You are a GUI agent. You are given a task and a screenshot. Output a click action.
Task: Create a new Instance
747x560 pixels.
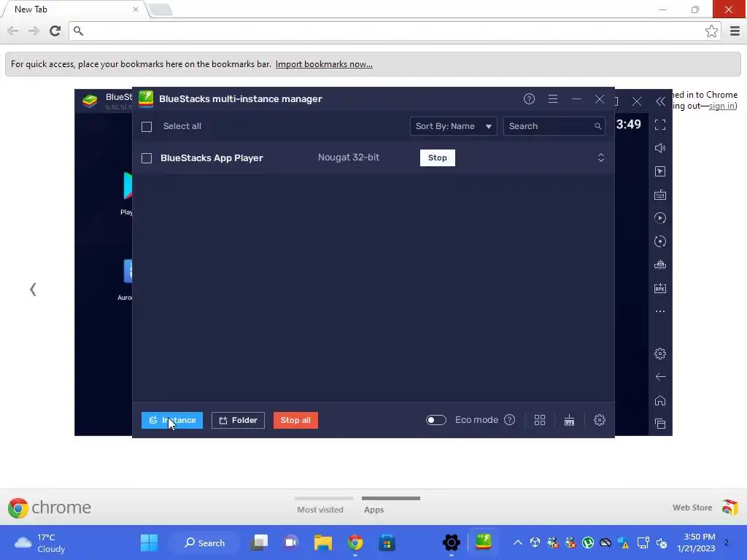[172, 420]
